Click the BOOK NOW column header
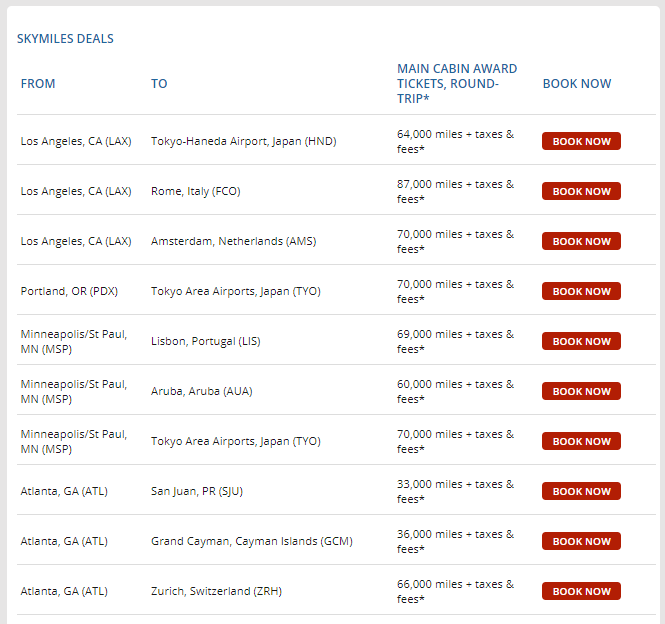This screenshot has width=665, height=624. tap(577, 84)
